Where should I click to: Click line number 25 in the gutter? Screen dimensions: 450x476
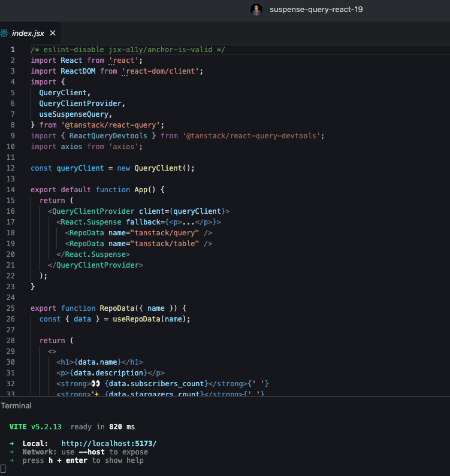[x=12, y=308]
